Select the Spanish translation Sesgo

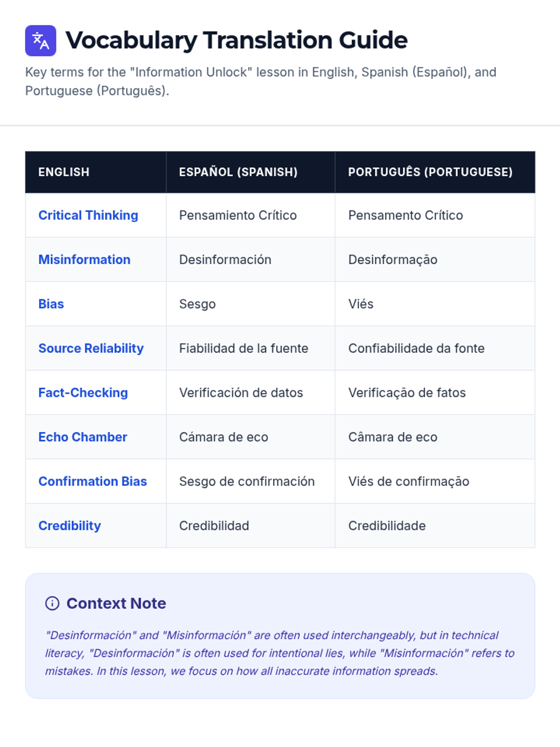tap(197, 304)
